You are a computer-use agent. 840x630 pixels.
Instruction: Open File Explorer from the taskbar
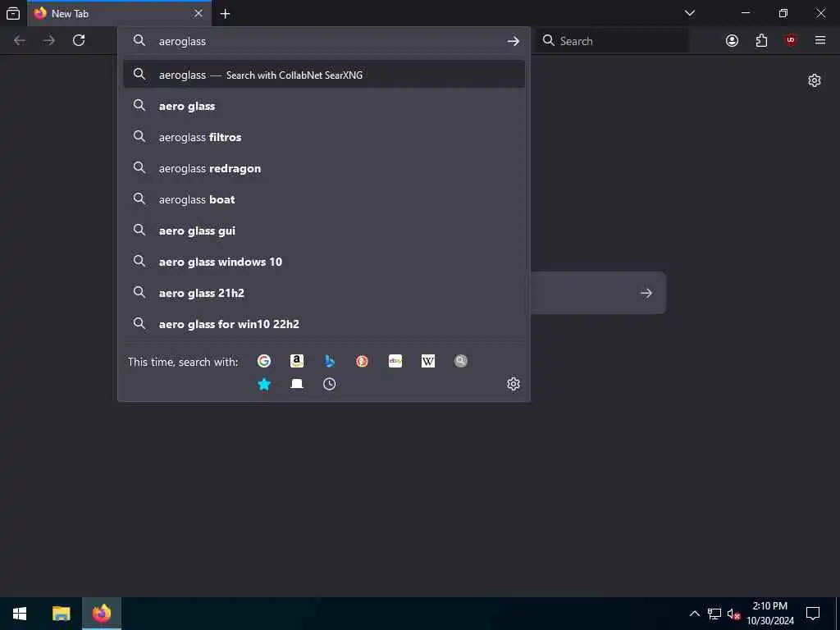(x=61, y=614)
